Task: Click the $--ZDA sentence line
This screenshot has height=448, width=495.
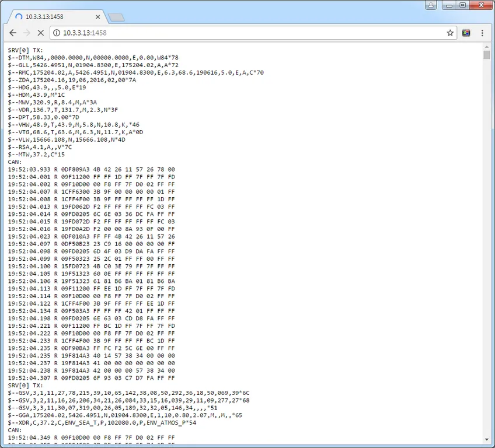Action: click(72, 80)
